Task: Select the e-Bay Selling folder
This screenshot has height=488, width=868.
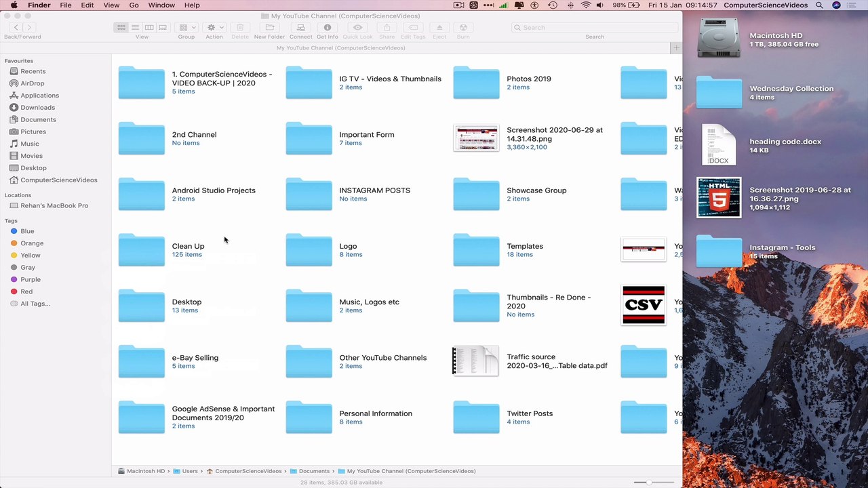Action: pyautogui.click(x=142, y=362)
